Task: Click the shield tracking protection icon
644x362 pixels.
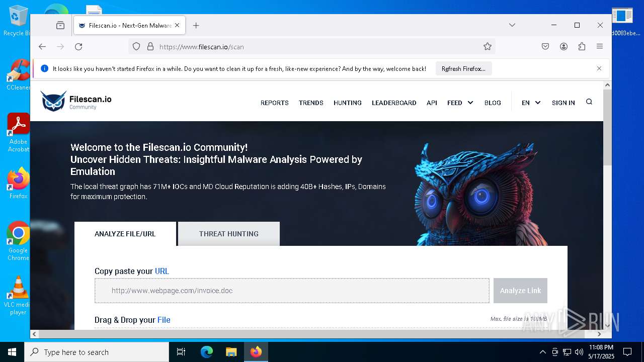Action: [x=136, y=47]
